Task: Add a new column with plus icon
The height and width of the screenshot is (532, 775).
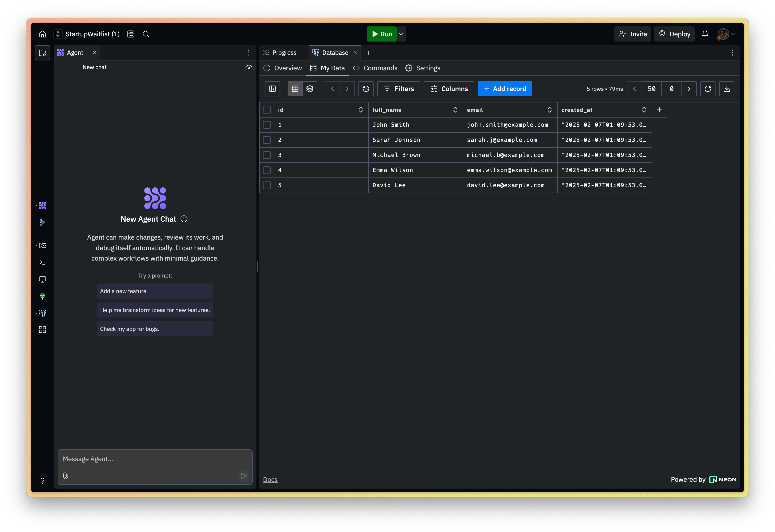Action: point(659,110)
